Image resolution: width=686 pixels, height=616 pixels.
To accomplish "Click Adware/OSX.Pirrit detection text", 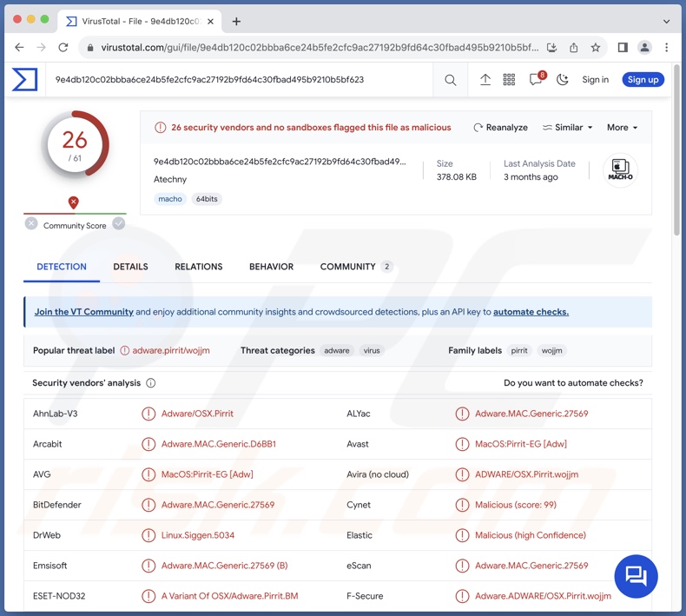I will point(197,414).
